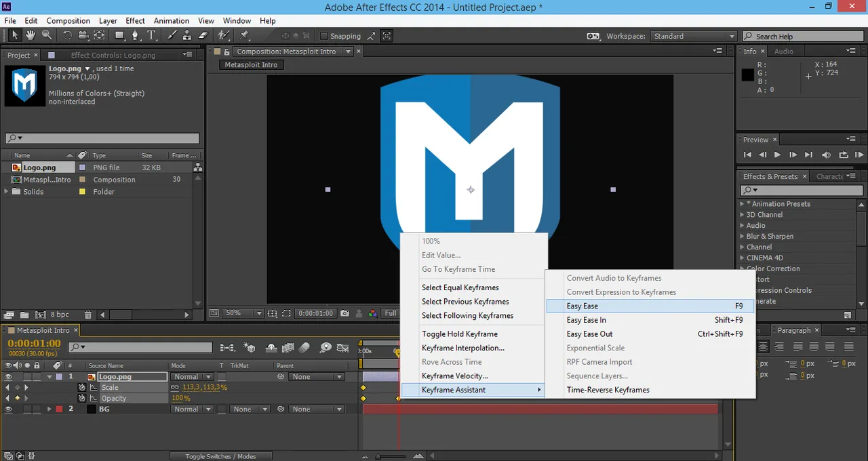This screenshot has height=461, width=868.
Task: Open the Composition menu in menu bar
Action: click(x=68, y=21)
